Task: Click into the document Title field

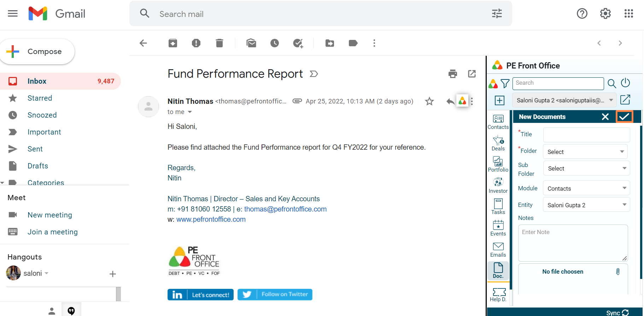Action: click(x=586, y=135)
